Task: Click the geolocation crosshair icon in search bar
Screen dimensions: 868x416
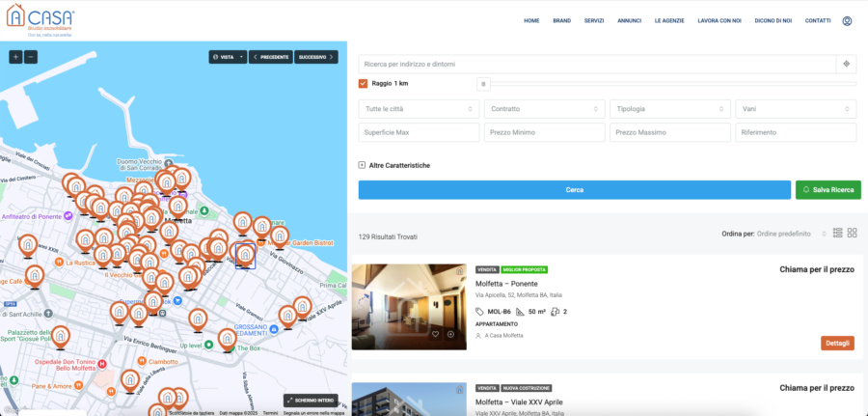Action: tap(846, 64)
